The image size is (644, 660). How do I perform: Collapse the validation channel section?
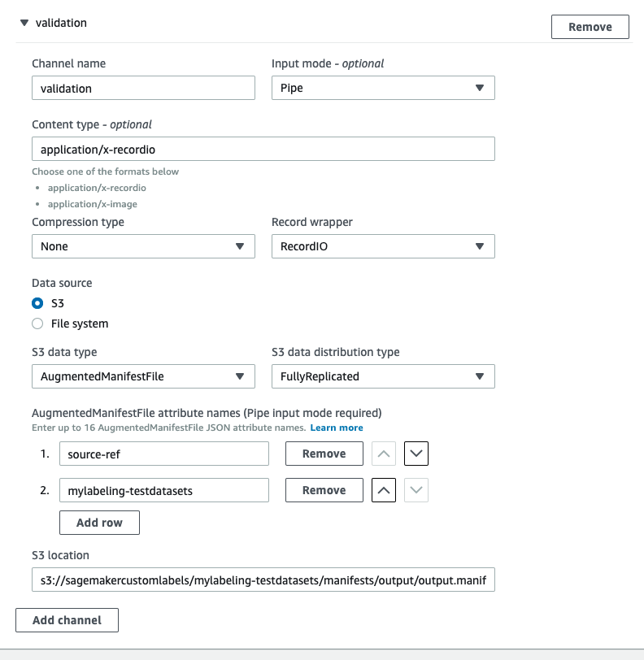tap(24, 24)
